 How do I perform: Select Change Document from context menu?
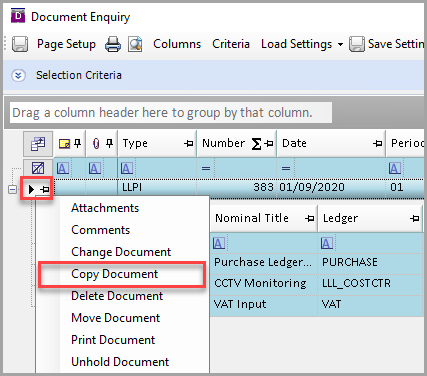point(121,252)
